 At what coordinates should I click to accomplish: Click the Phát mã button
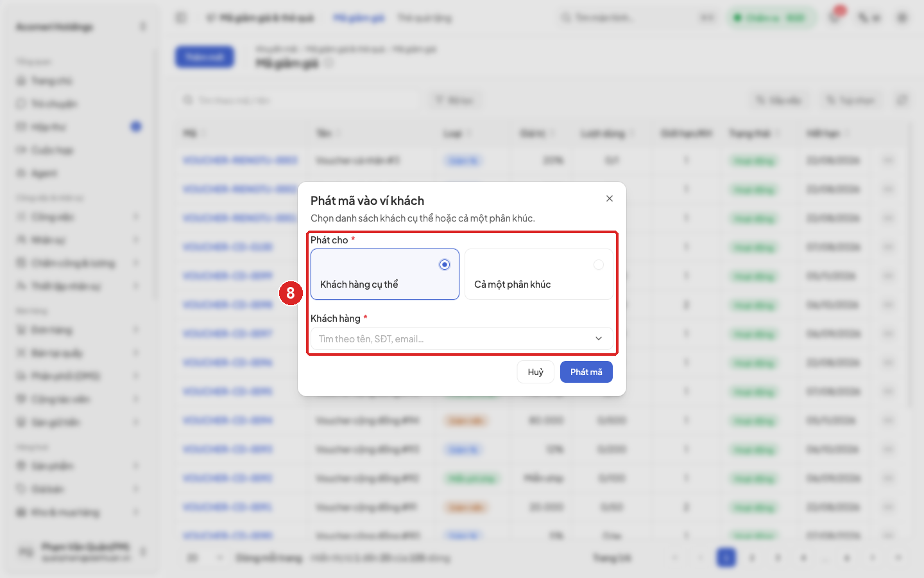[x=586, y=372]
